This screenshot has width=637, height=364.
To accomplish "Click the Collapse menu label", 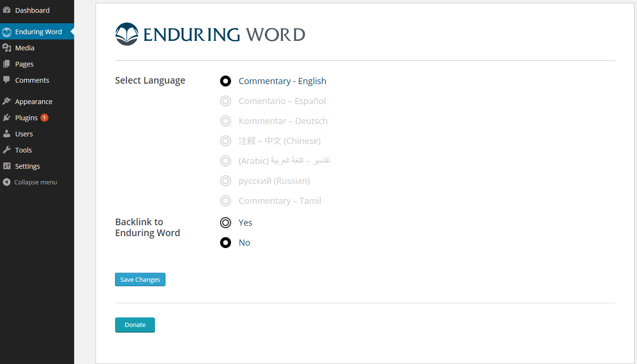I will point(36,182).
